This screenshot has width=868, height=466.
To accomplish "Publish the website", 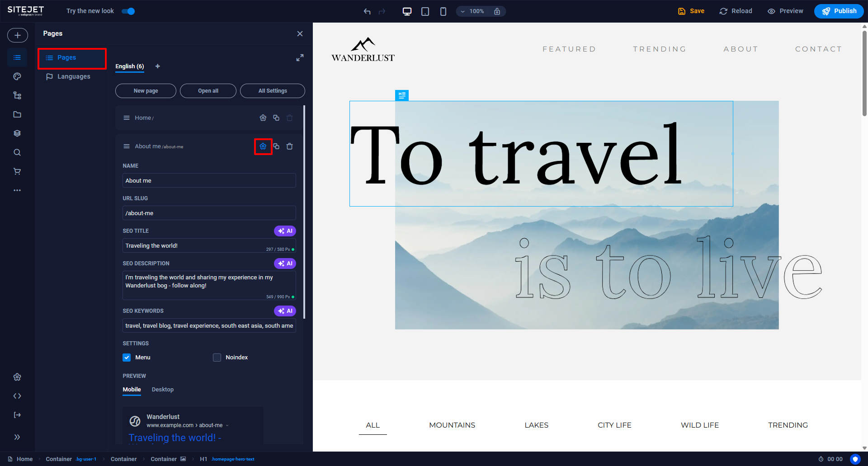I will 839,11.
